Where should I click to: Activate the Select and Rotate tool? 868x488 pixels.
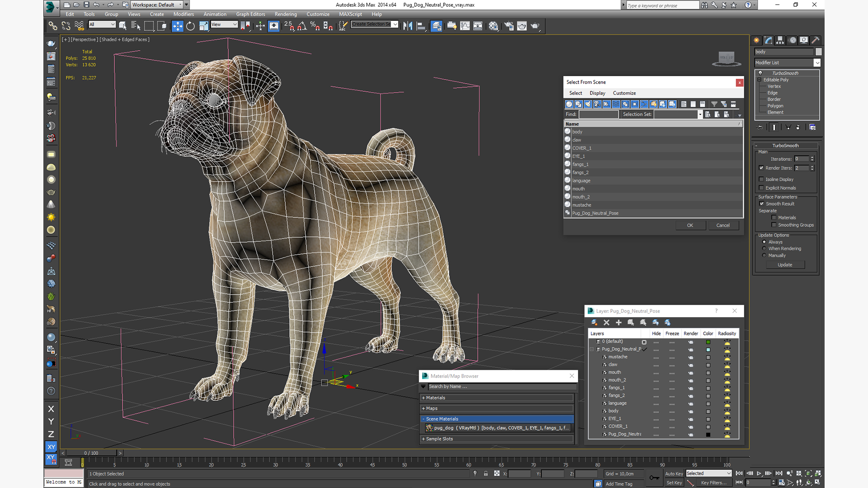190,26
